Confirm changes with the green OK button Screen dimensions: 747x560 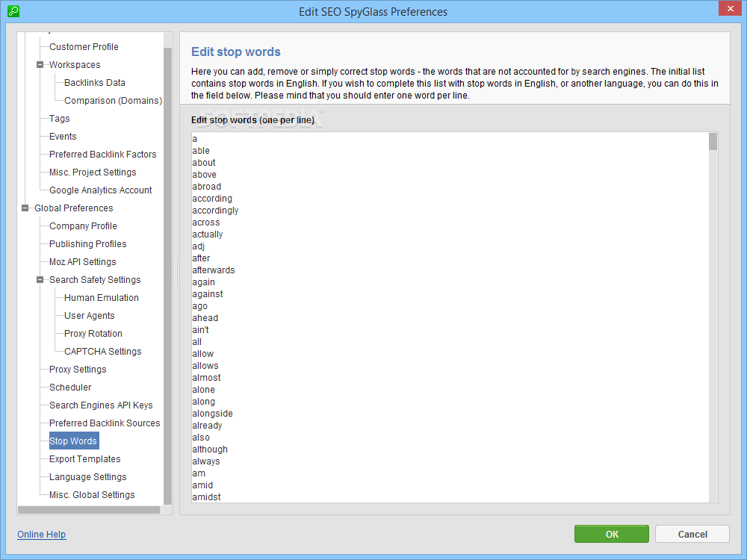pyautogui.click(x=612, y=534)
